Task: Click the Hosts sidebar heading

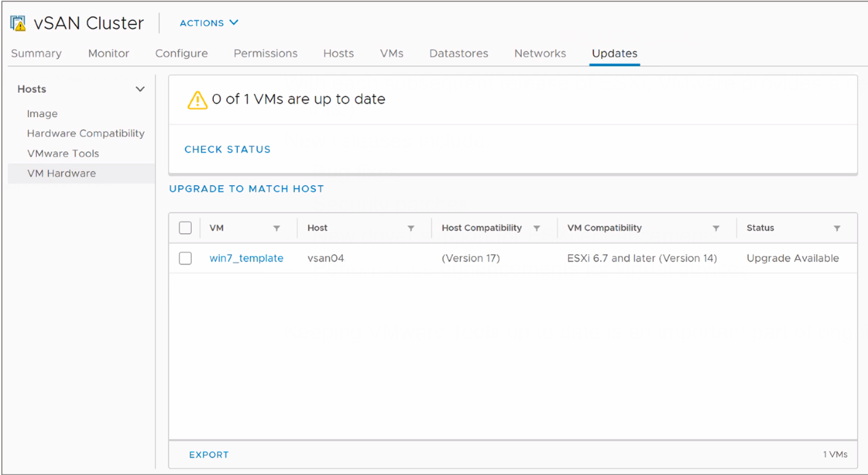Action: click(x=32, y=89)
